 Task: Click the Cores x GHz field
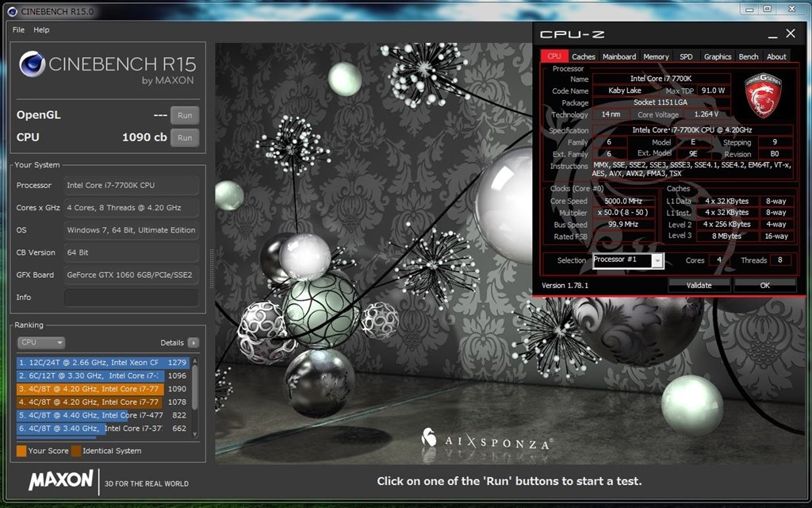click(132, 208)
